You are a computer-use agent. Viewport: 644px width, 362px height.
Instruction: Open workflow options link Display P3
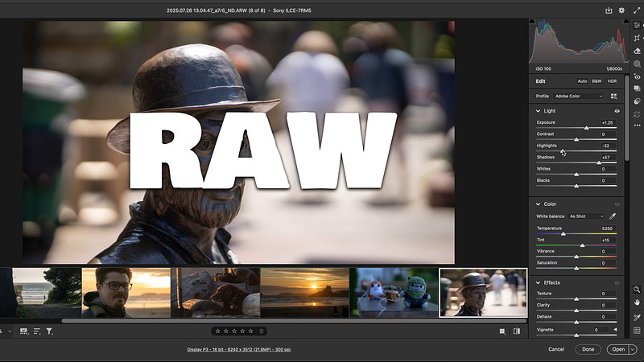click(239, 350)
